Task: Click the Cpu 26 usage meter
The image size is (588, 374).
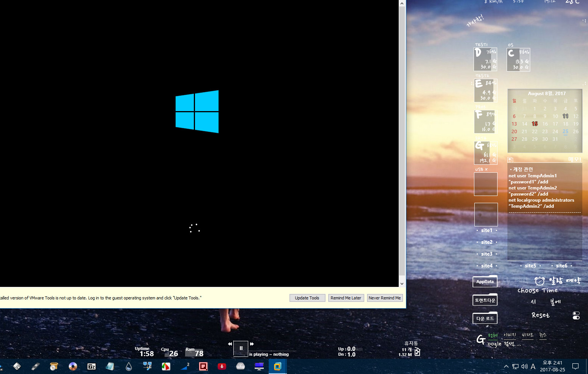Action: click(x=170, y=352)
